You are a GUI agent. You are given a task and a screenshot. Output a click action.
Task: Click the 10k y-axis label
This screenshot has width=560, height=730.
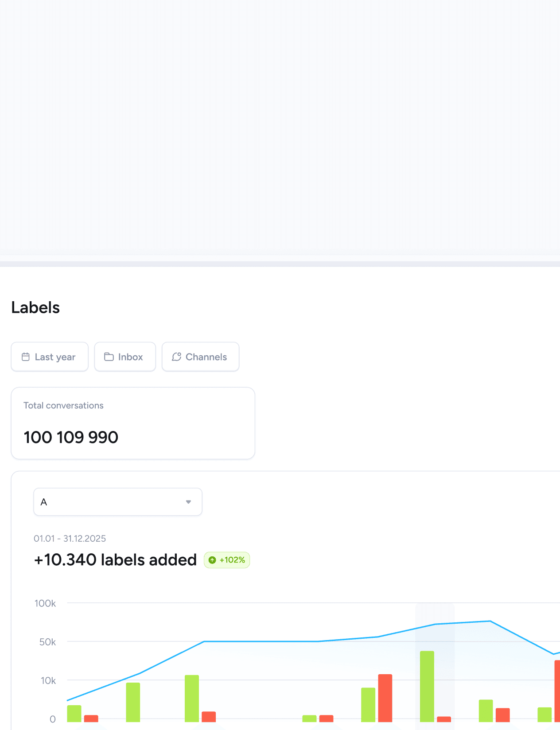[48, 680]
